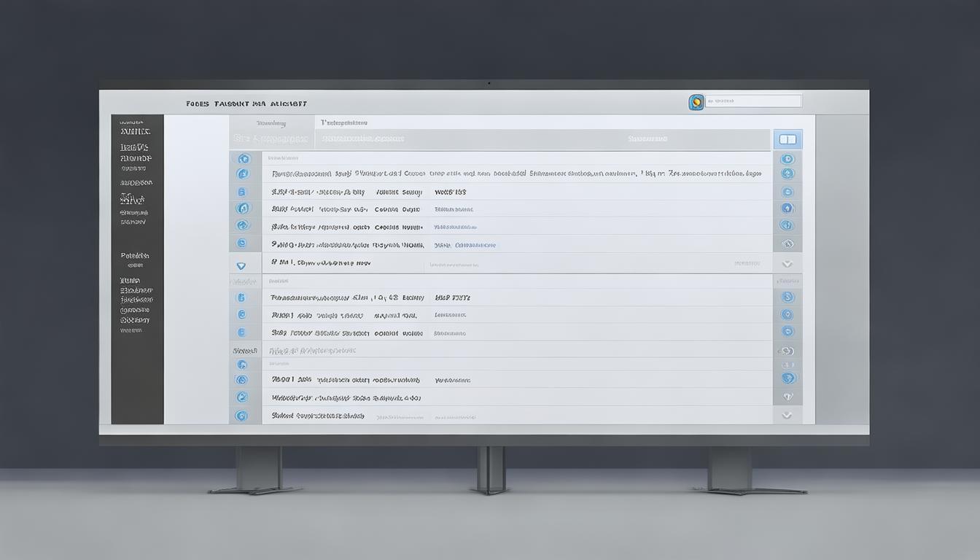Select the topmost item in the dark sidebar
The image size is (980, 560).
tap(135, 131)
